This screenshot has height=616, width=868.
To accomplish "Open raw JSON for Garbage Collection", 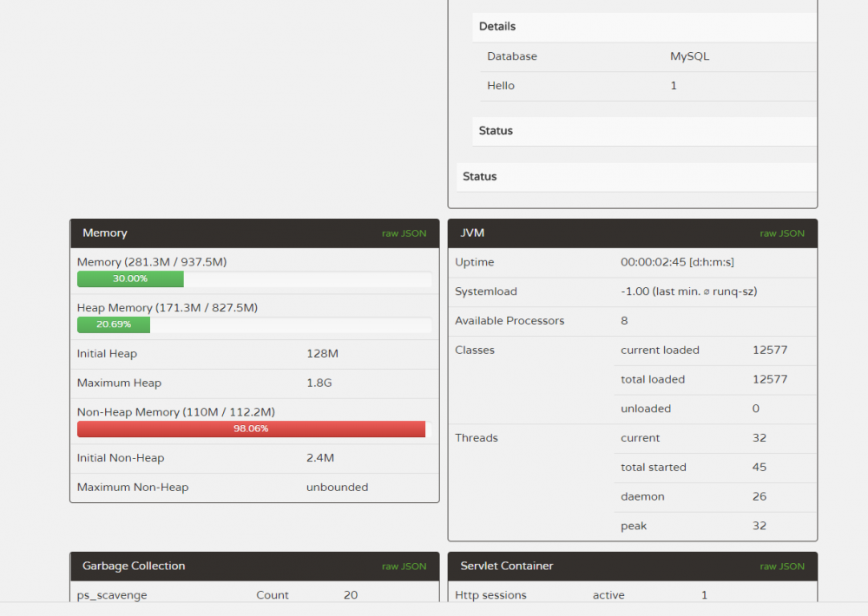I will point(404,566).
